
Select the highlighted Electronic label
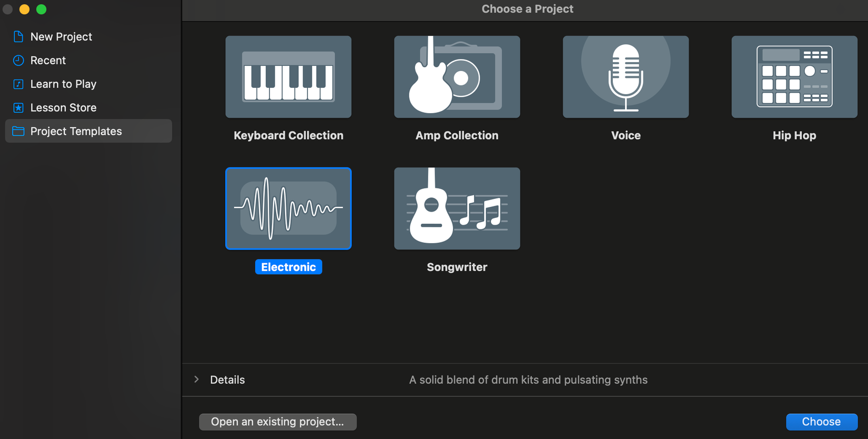pyautogui.click(x=288, y=266)
